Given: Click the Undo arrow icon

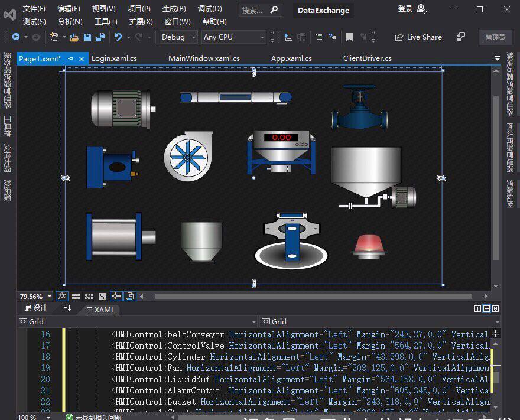Looking at the screenshot, I should click(118, 37).
